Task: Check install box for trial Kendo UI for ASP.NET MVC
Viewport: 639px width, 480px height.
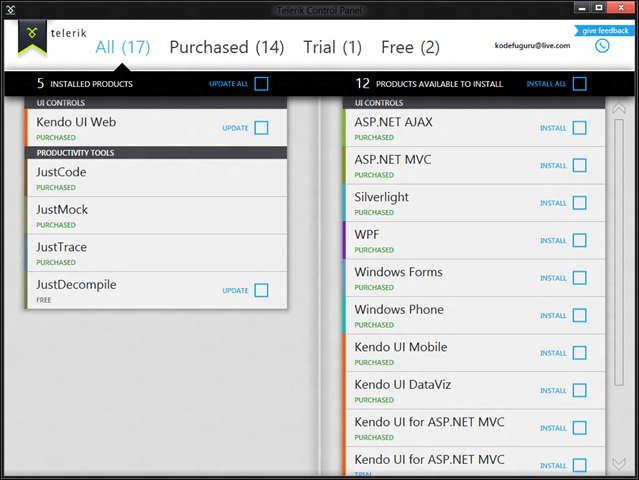Action: pos(580,465)
